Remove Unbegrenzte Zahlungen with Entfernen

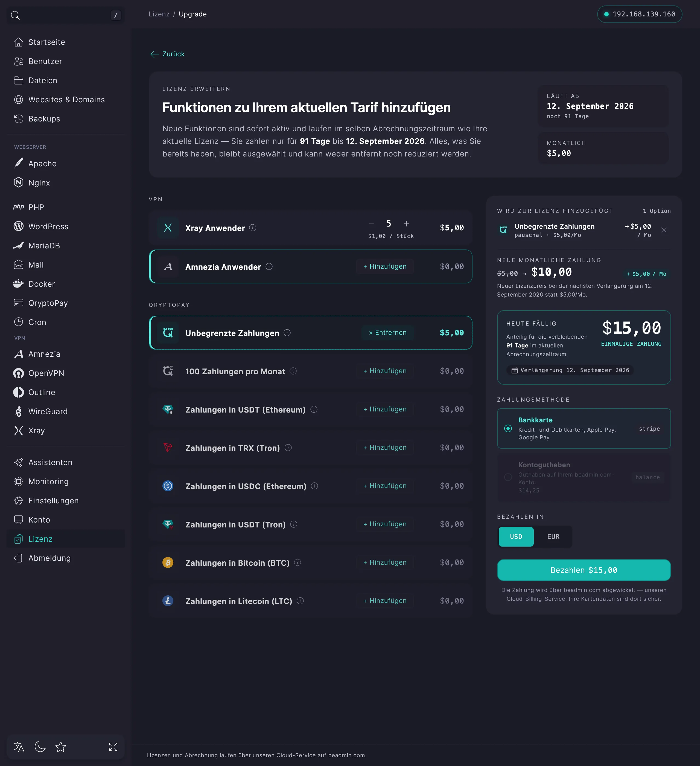tap(387, 332)
